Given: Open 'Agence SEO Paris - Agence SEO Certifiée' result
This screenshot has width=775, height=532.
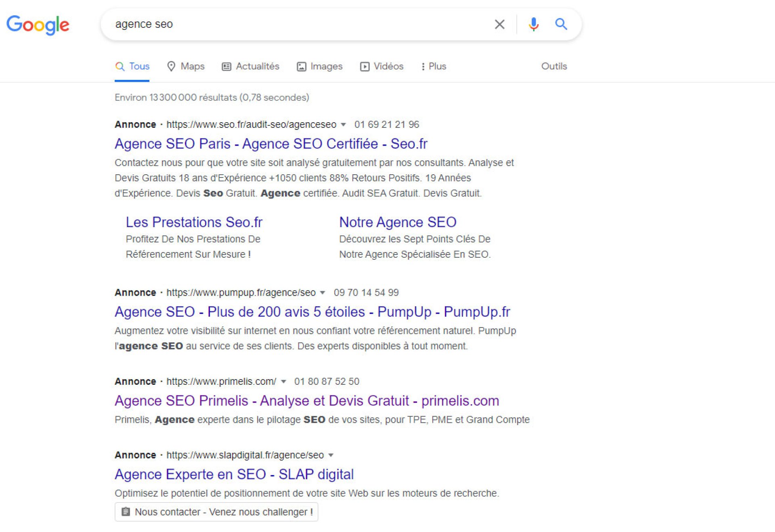Looking at the screenshot, I should 271,144.
